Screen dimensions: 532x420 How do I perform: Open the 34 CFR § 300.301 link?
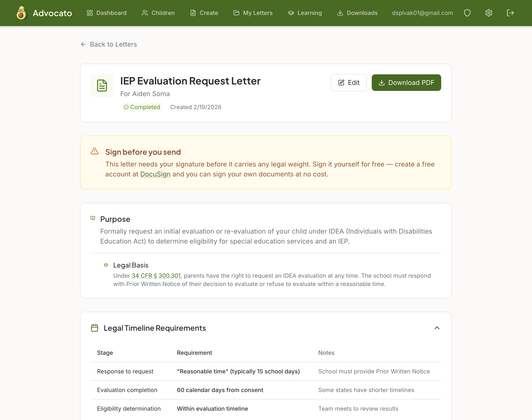156,276
